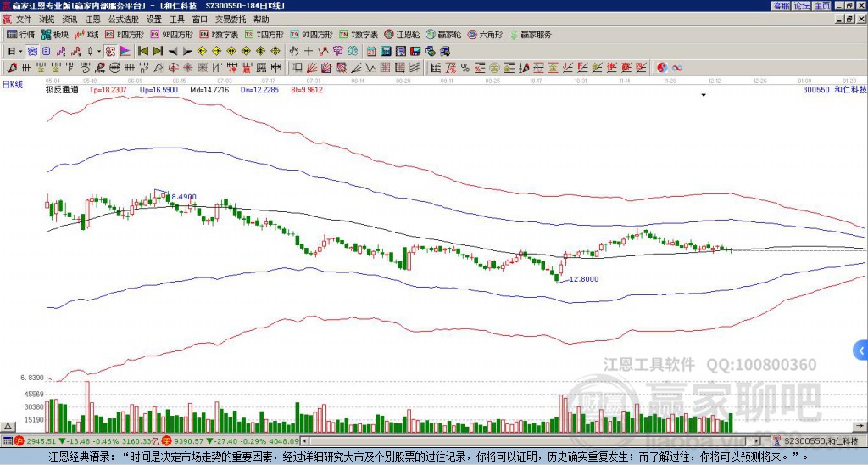This screenshot has height=465, width=868.
Task: Select the crosshair cursor tool
Action: click(309, 52)
